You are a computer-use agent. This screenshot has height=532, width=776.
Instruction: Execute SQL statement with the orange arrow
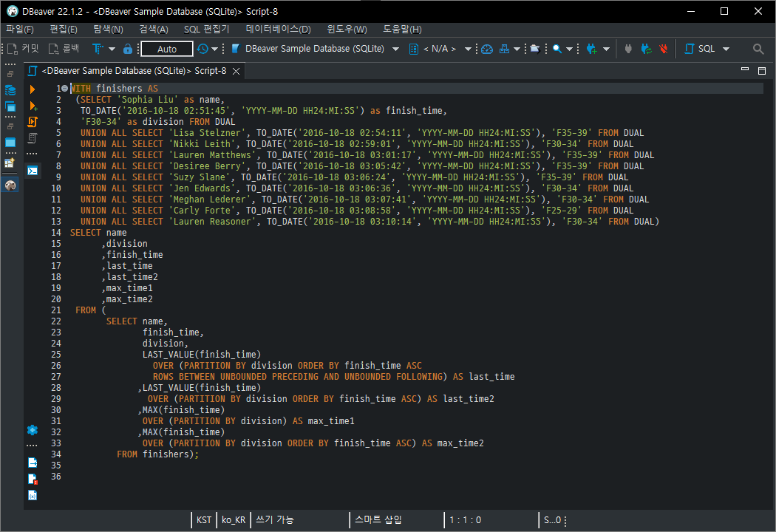(x=33, y=89)
